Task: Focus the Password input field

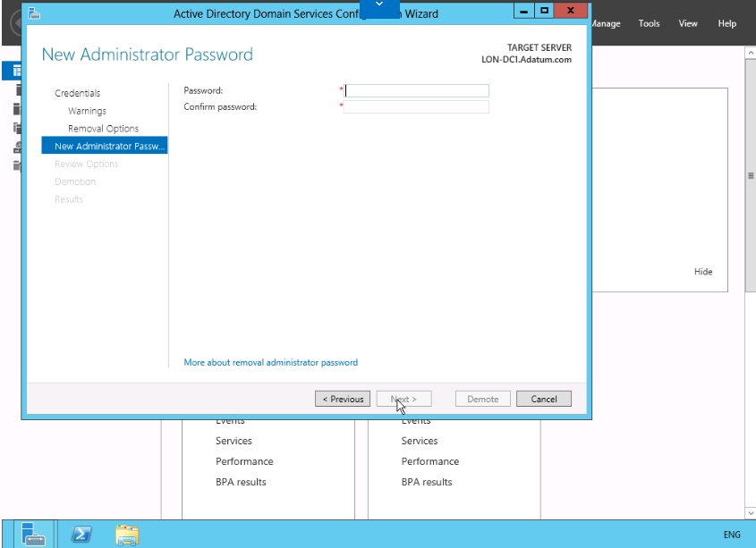Action: pos(416,90)
